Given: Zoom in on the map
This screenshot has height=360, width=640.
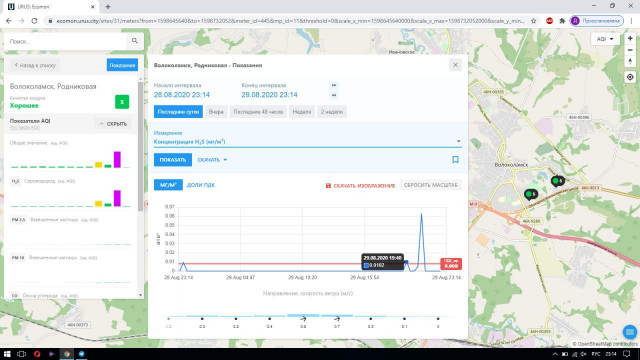Looking at the screenshot, I should 630,38.
